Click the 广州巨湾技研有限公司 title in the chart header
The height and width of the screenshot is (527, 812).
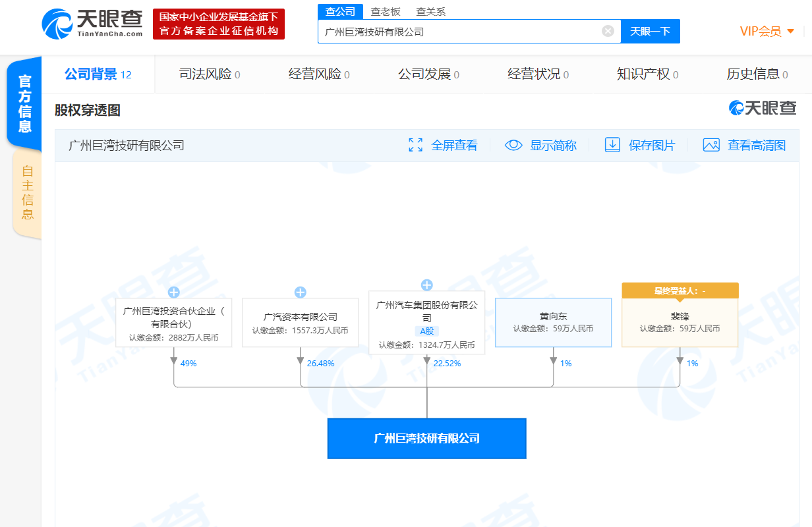tap(127, 146)
